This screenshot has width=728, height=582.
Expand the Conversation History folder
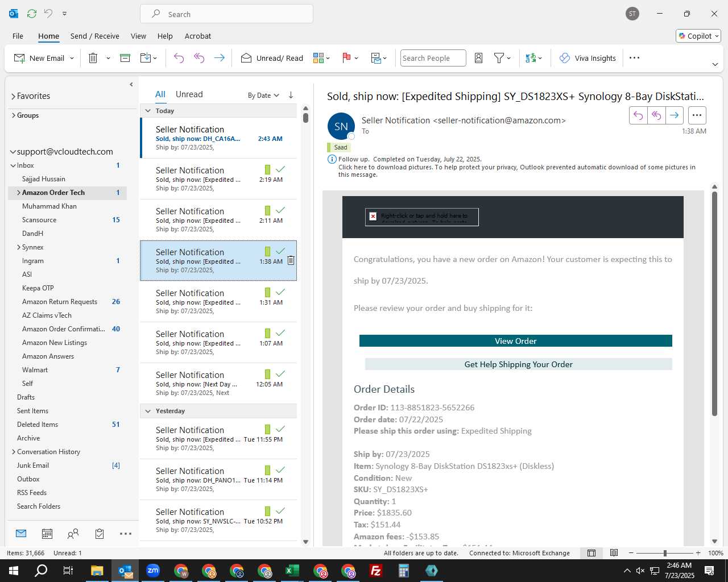coord(13,452)
